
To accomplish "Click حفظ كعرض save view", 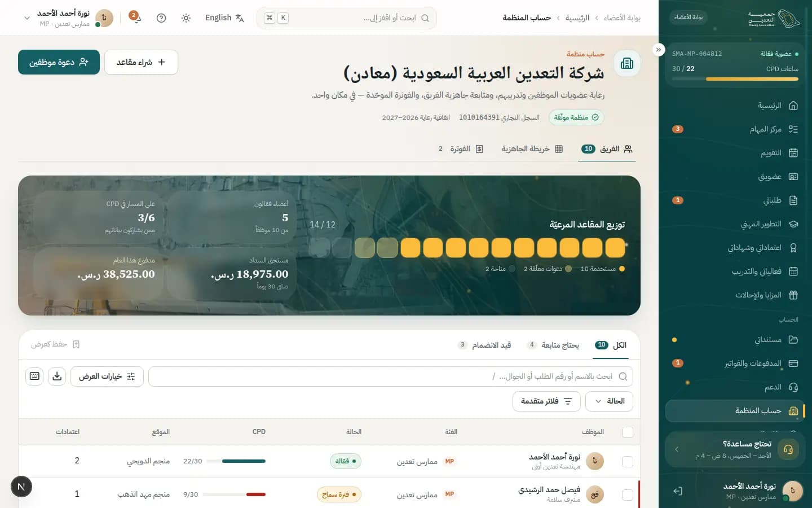I will click(x=55, y=344).
